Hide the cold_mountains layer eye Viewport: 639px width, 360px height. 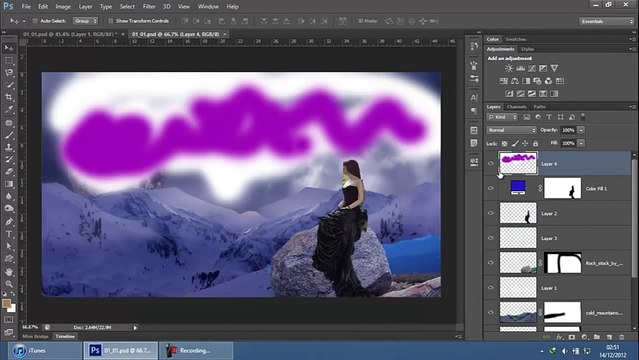coord(491,313)
